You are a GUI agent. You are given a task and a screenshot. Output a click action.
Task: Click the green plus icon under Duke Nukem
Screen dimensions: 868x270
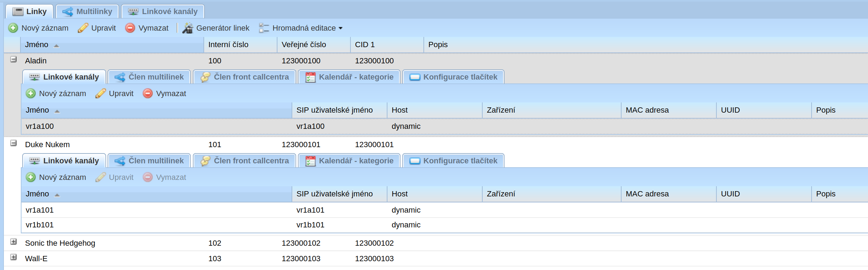tap(31, 177)
